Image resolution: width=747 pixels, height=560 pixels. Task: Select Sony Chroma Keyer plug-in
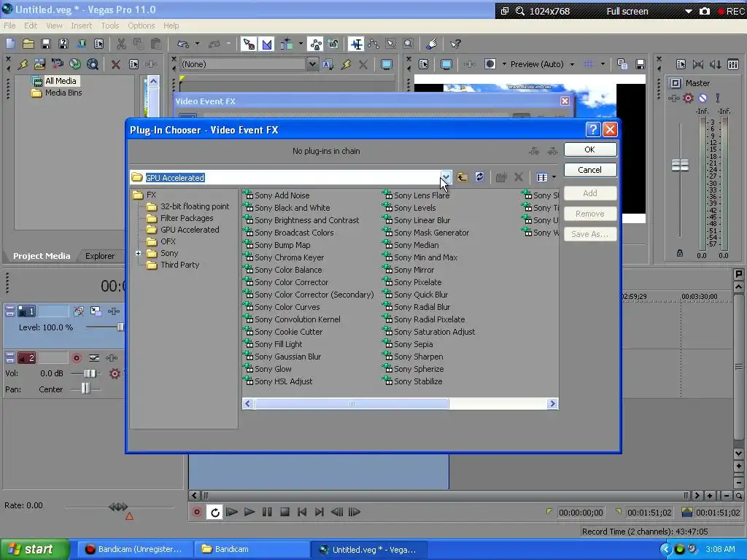pos(289,257)
